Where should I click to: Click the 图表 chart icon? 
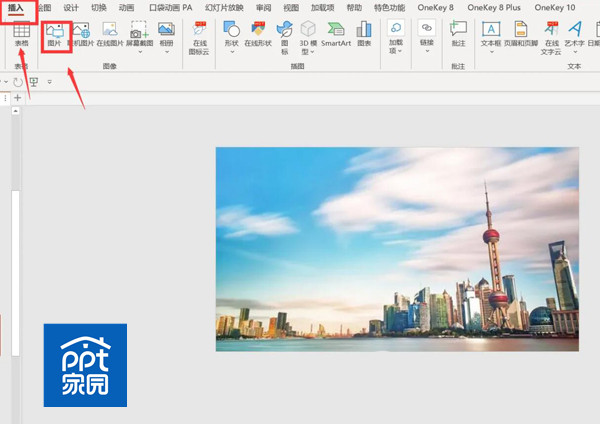364,29
